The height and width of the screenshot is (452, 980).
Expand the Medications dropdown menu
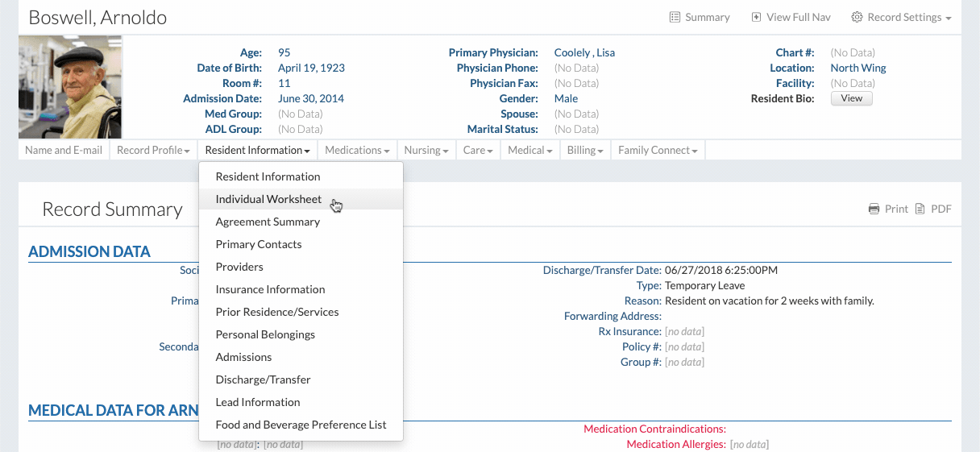pos(357,150)
